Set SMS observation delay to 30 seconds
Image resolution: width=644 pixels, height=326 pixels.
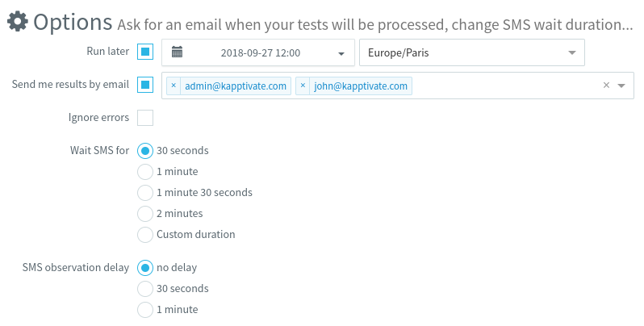[145, 288]
